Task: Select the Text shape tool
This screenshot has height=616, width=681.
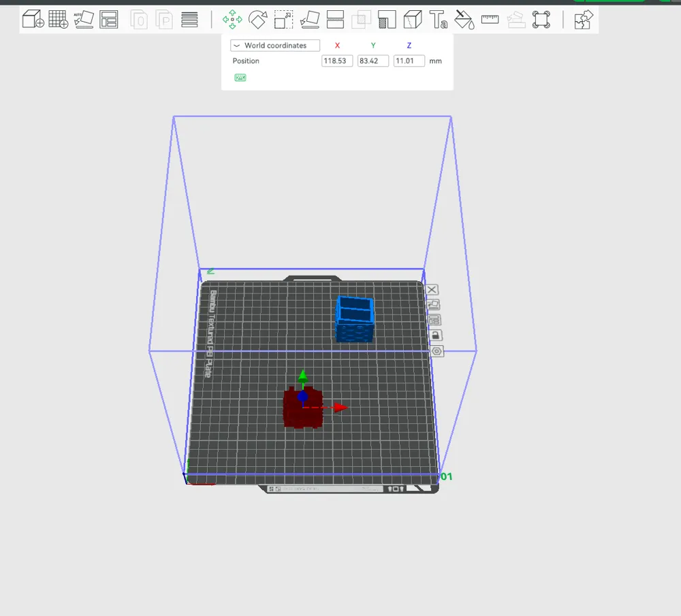Action: (438, 20)
